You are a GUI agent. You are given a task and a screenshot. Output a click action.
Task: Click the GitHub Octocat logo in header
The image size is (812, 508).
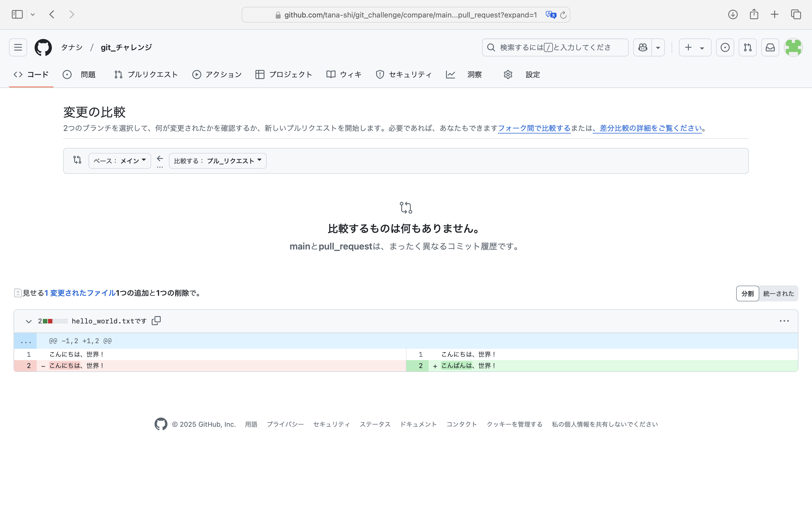tap(43, 47)
